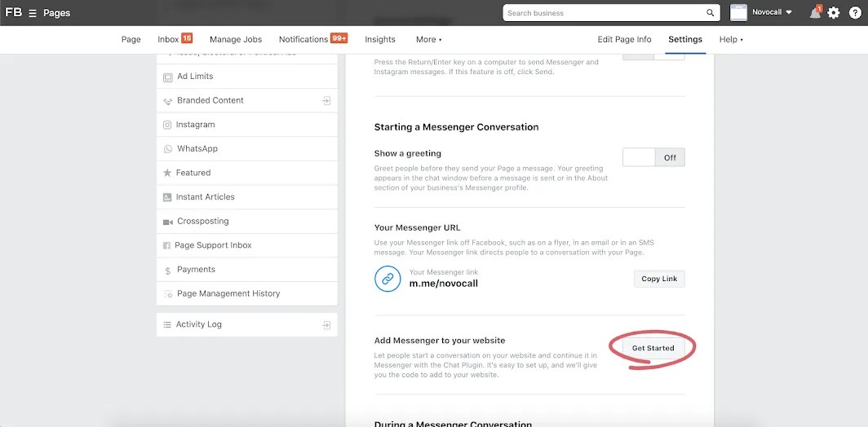Expand the Help menu
Screen dimensions: 868x427
(x=731, y=39)
